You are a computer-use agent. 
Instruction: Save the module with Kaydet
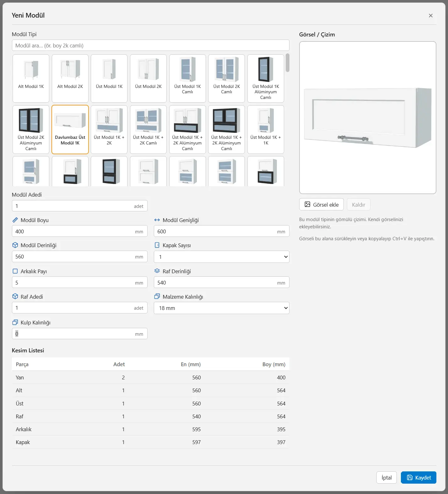[x=418, y=478]
